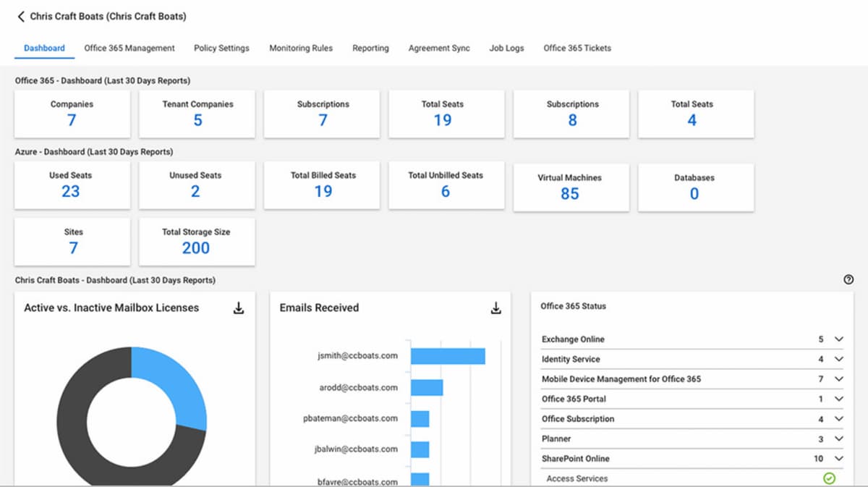Select the Total Storage Size card
This screenshot has height=487, width=868.
pyautogui.click(x=196, y=242)
